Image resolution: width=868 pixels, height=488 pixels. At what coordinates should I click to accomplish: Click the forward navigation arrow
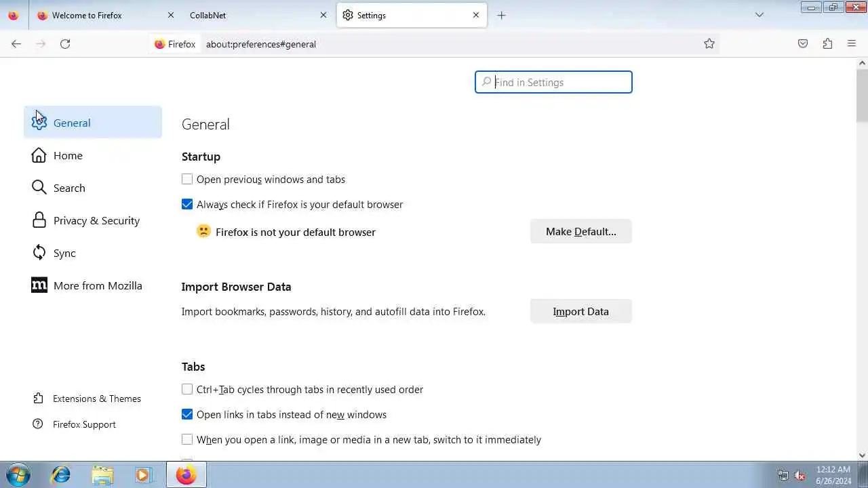(41, 44)
